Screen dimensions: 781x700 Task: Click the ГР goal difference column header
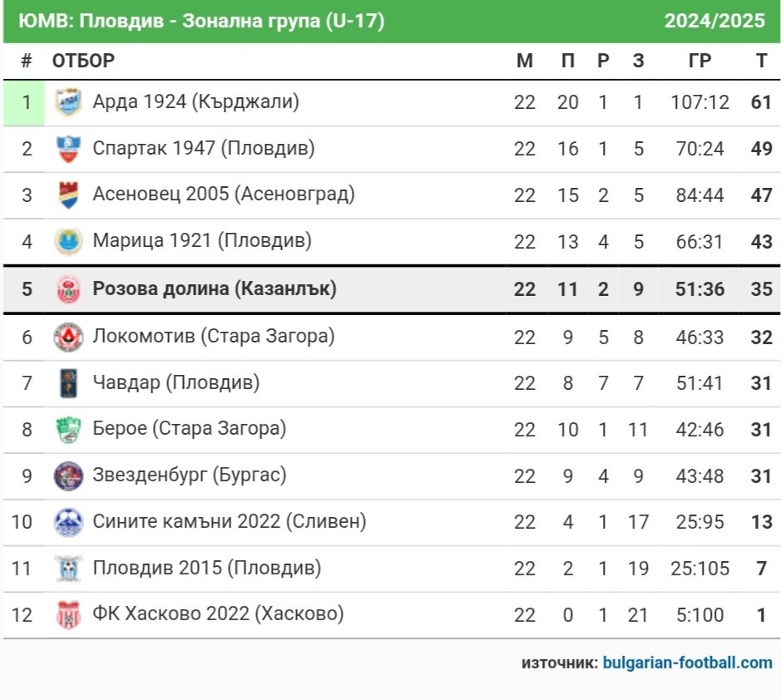[x=699, y=61]
